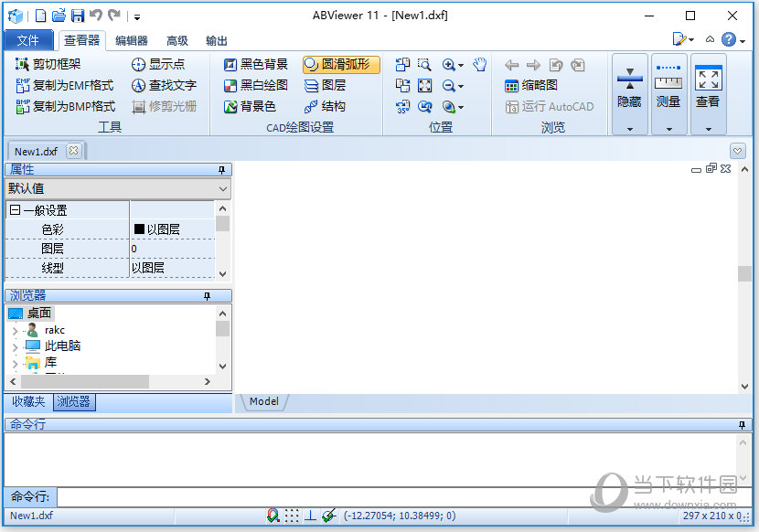
Task: Open the 缩略图 thumbnails view
Action: click(531, 86)
